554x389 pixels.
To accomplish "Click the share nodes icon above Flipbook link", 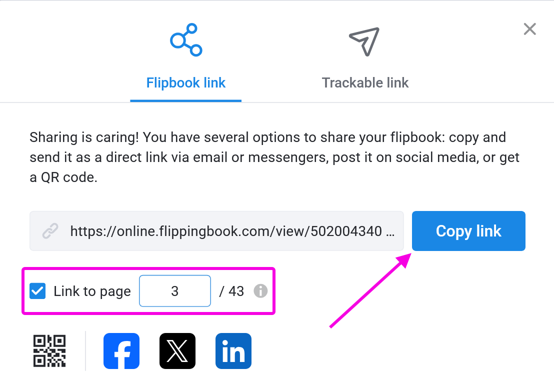I will [186, 40].
